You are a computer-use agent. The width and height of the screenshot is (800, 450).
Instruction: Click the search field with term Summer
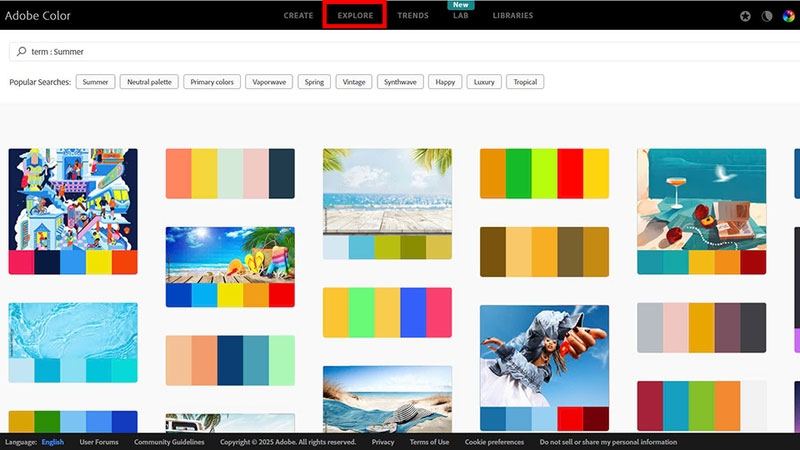pyautogui.click(x=400, y=51)
